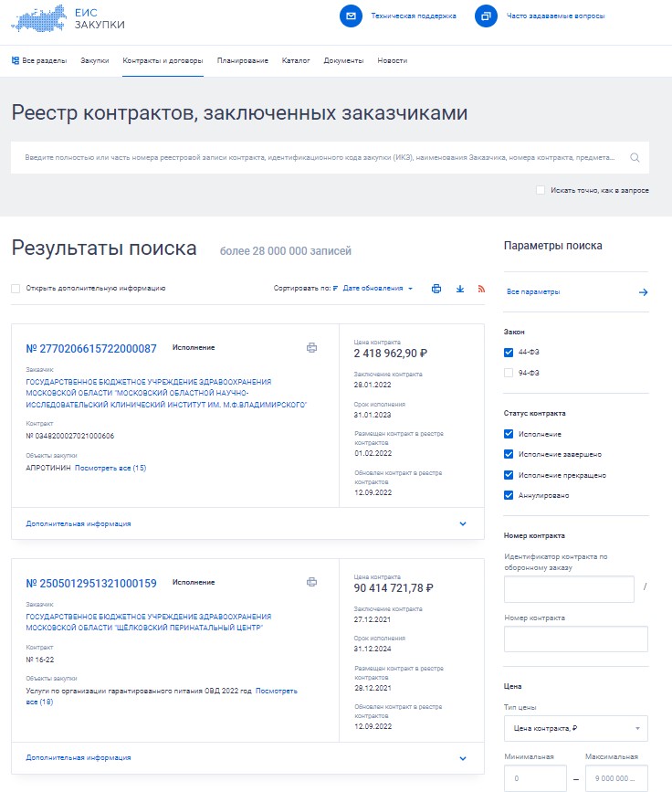Uncheck the Исполнение прекращено status
Image resolution: width=672 pixels, height=792 pixels.
(x=509, y=475)
